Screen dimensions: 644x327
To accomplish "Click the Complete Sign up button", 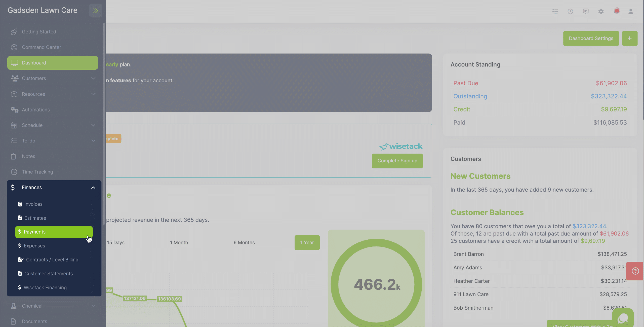I will click(x=397, y=161).
